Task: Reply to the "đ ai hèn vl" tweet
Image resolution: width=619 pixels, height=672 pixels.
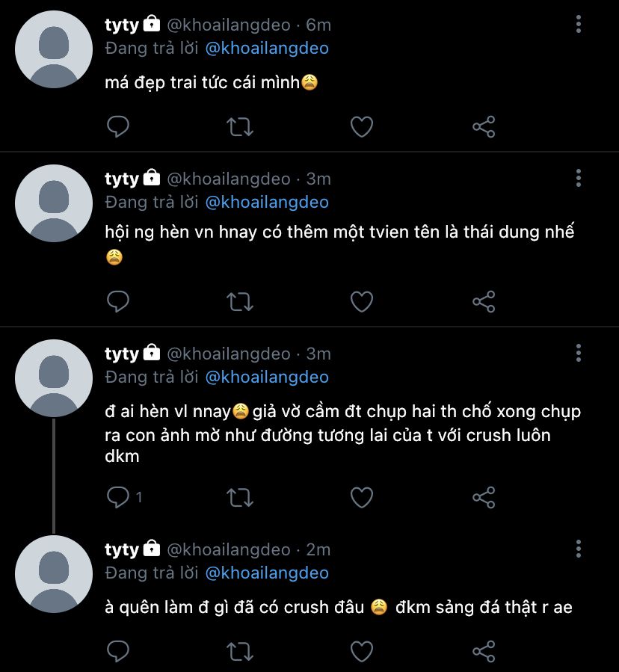Action: pyautogui.click(x=118, y=497)
